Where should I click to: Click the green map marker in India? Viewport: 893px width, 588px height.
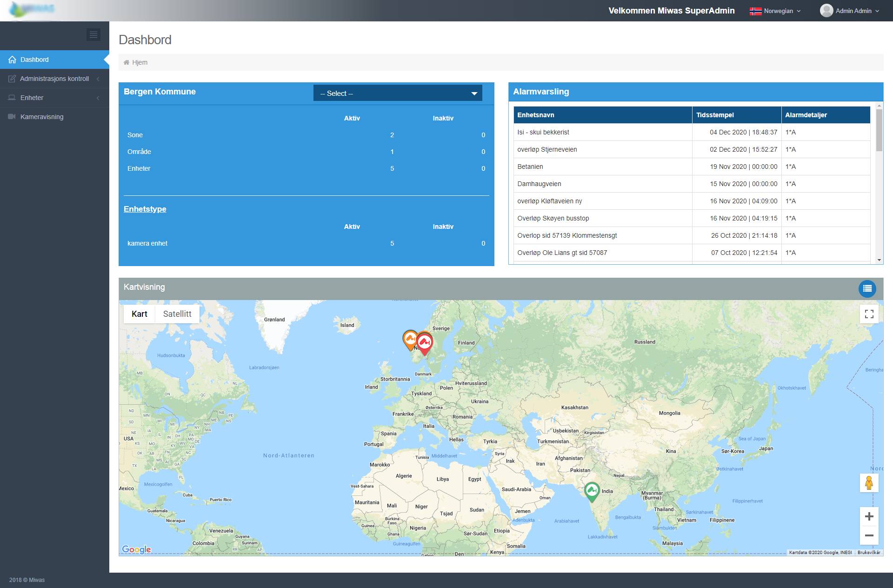point(592,491)
